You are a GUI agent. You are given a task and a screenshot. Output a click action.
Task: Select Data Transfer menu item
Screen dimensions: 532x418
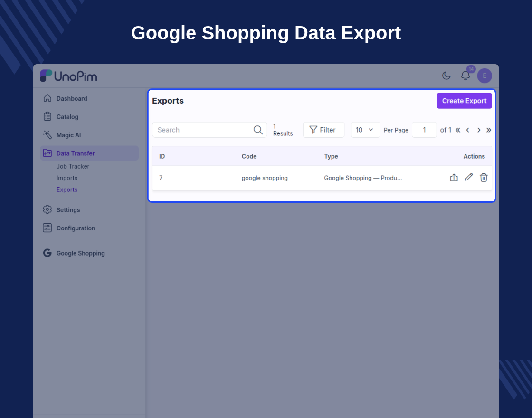89,153
